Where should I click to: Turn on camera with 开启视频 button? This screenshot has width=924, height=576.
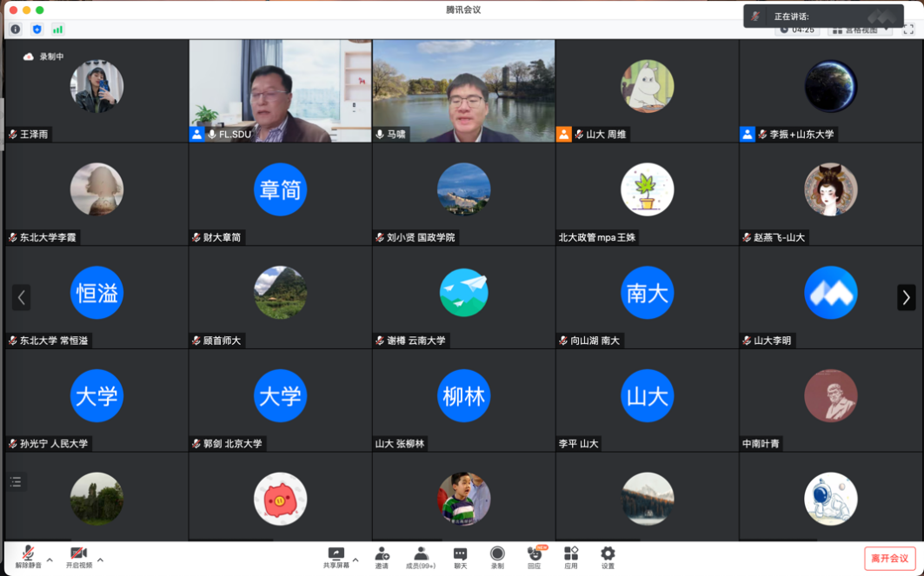[x=78, y=556]
